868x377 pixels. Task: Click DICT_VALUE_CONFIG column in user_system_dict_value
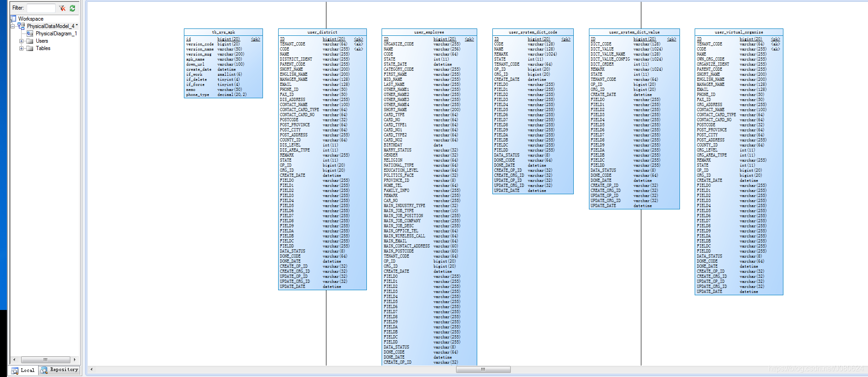point(610,59)
